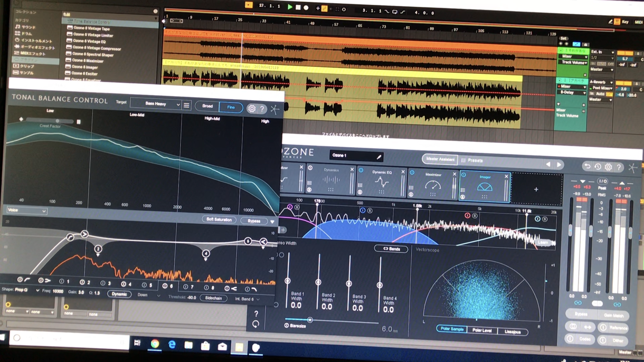Image resolution: width=644 pixels, height=362 pixels.
Task: Click the Ableton play button
Action: (290, 7)
